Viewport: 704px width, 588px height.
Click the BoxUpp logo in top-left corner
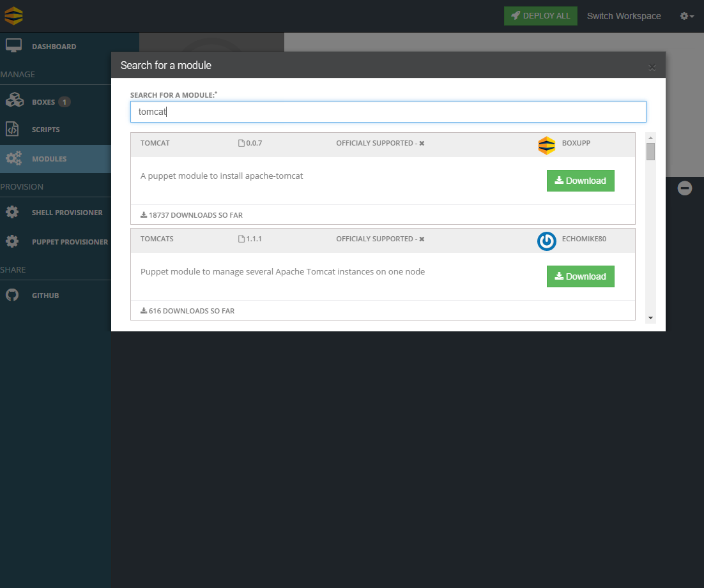point(13,15)
